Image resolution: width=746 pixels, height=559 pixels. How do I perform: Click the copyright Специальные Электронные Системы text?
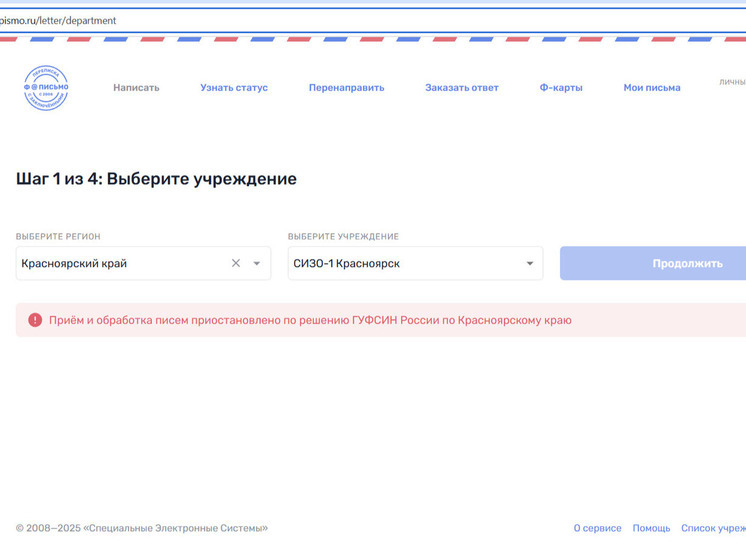(x=142, y=528)
